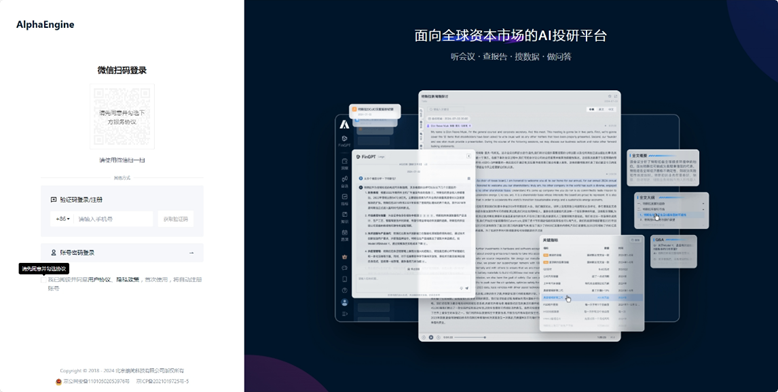Click the 账号密码登录 person icon
Screen dimensions: 778x392
coord(54,253)
